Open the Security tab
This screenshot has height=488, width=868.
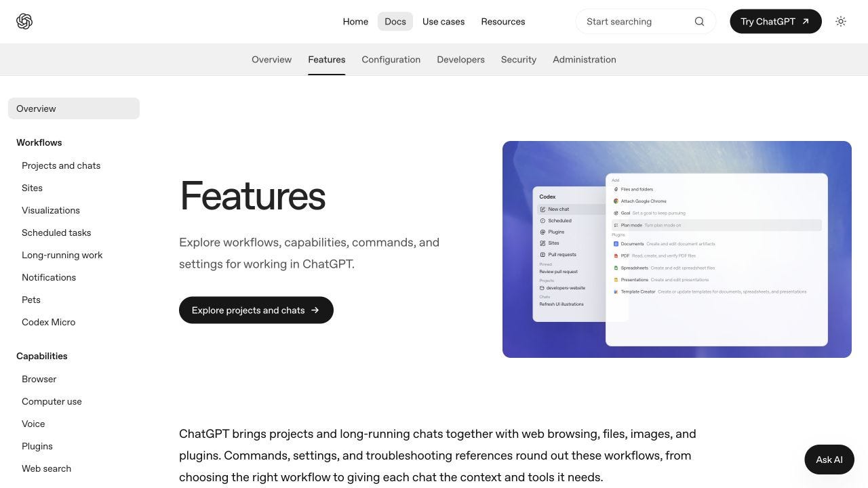pos(519,60)
